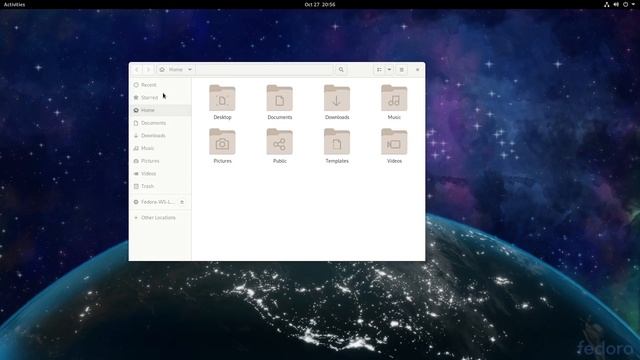The image size is (640, 360).
Task: Select Videos in the sidebar
Action: click(160, 173)
